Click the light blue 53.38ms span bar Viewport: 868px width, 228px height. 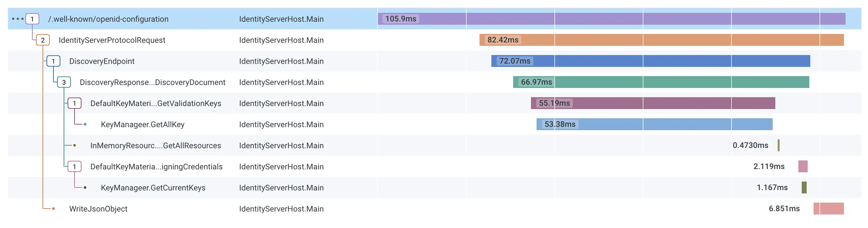pyautogui.click(x=654, y=124)
